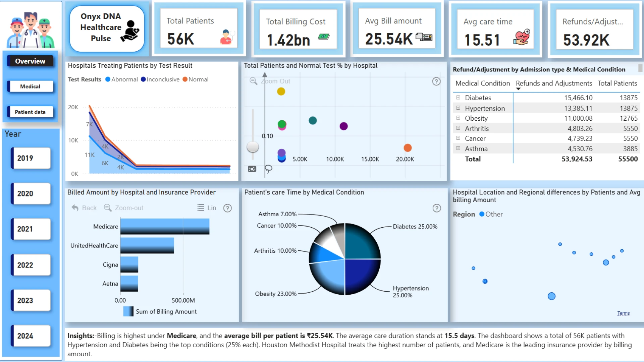This screenshot has height=362, width=644.
Task: Expand the Asthma row
Action: 458,148
